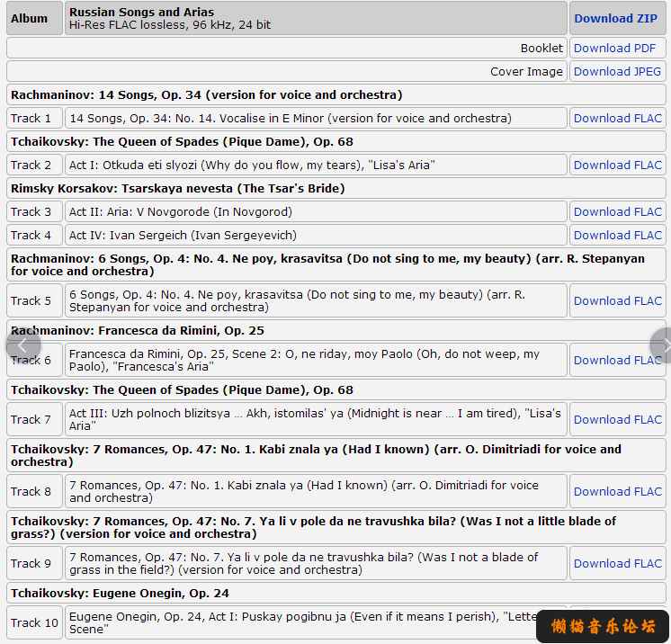Download FLAC for Track 8

tap(618, 491)
